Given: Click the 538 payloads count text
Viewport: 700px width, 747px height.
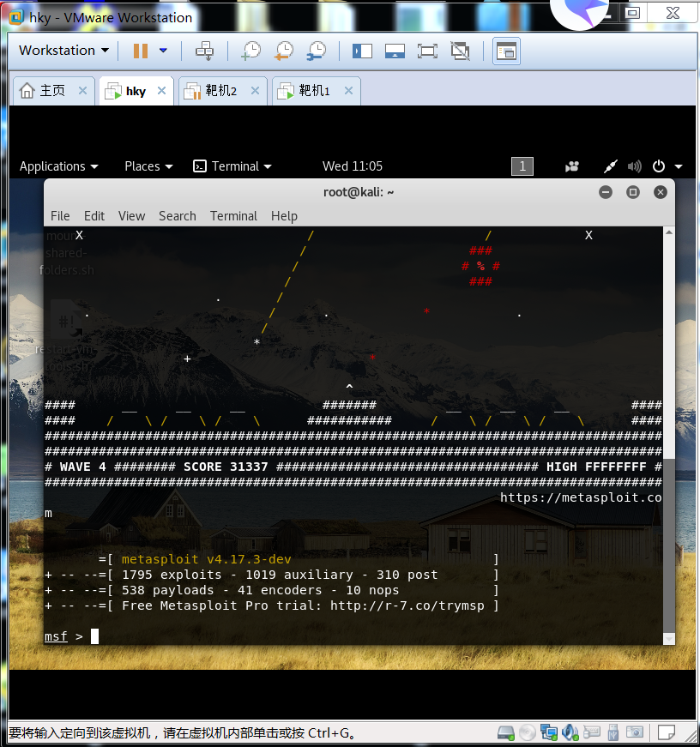Looking at the screenshot, I should (168, 590).
